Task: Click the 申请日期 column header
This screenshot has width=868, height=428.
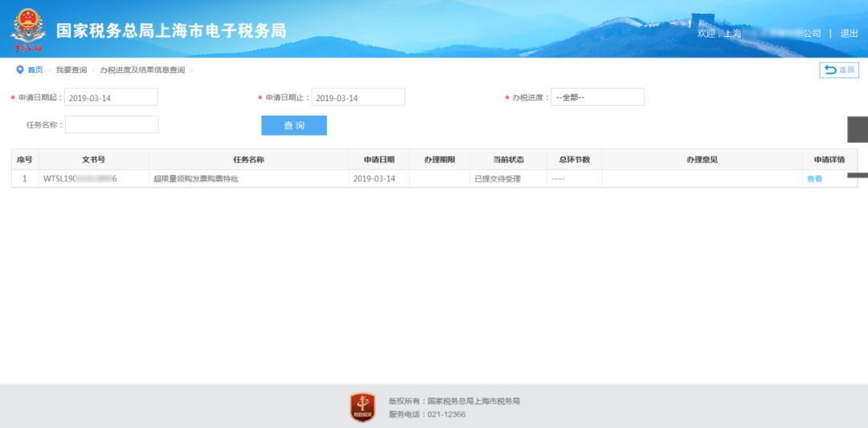Action: (379, 159)
